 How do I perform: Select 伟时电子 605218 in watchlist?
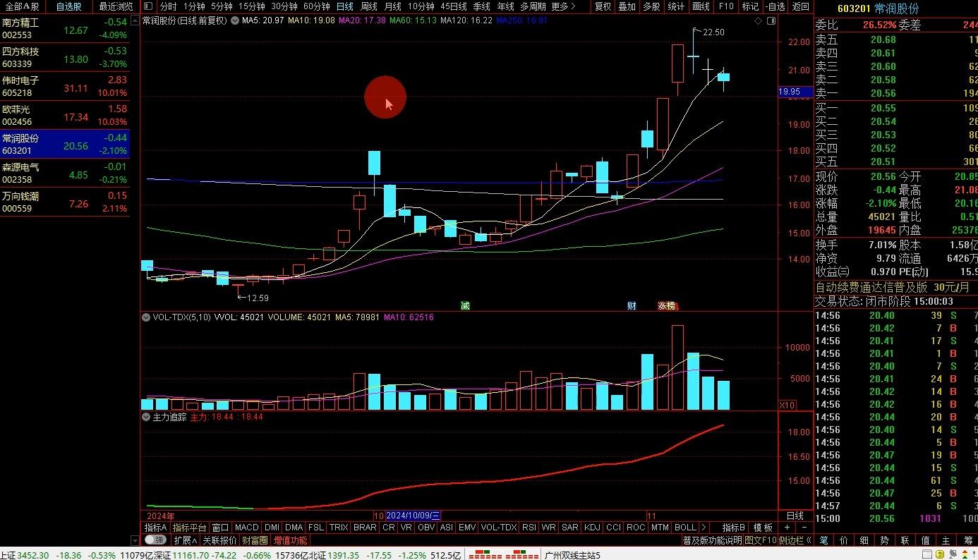point(65,86)
